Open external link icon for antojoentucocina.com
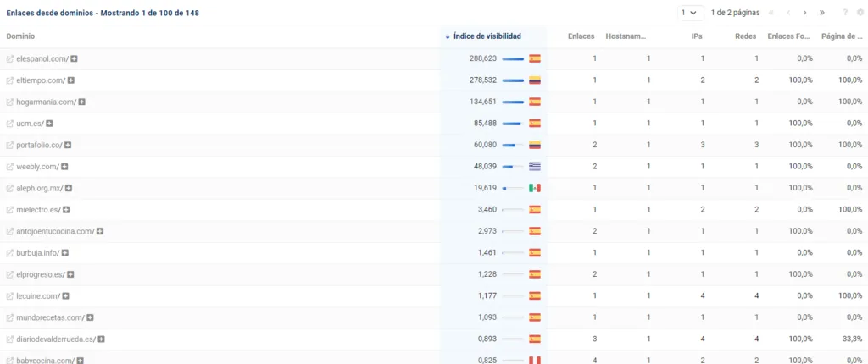Viewport: 868px width, 364px height. click(9, 231)
